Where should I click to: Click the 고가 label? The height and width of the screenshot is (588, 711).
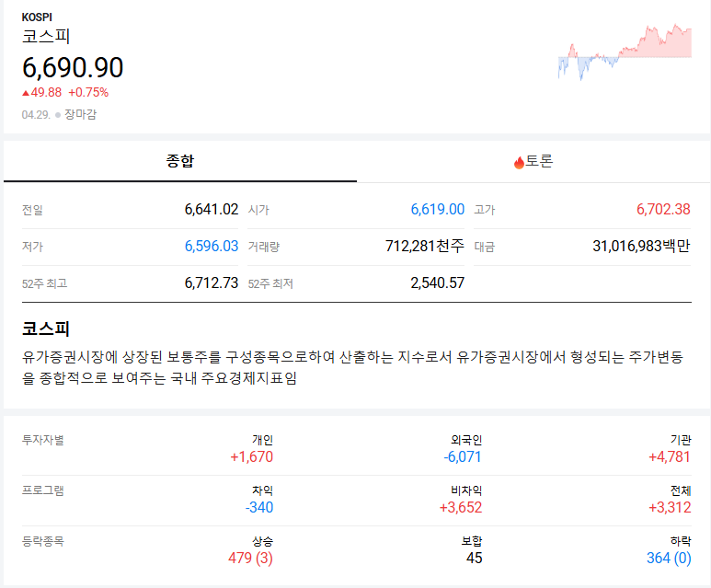tap(485, 210)
